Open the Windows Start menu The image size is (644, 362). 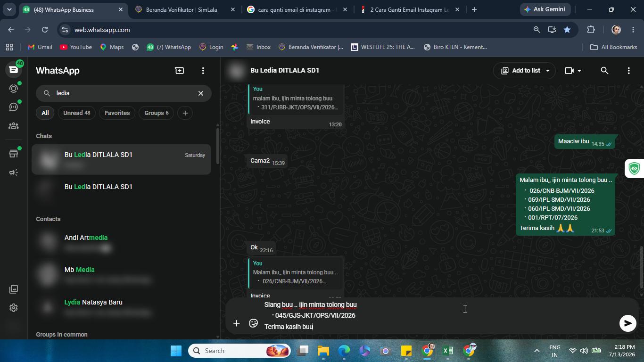176,351
